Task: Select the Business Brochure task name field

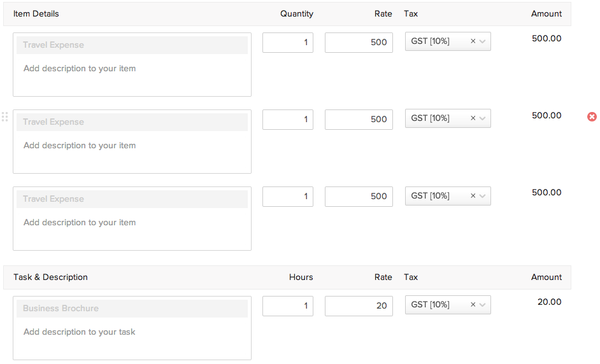Action: (x=132, y=309)
